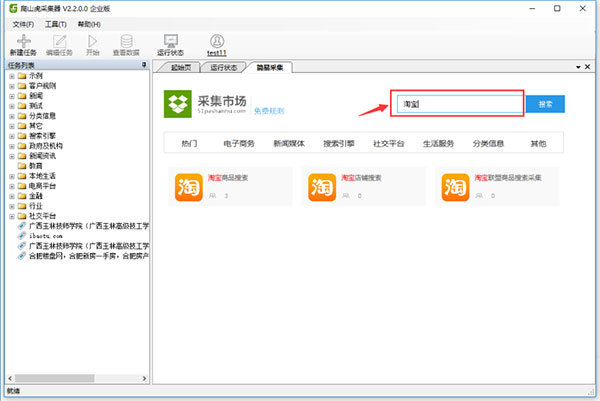Expand the 搜索引擎 tree folder node
The image size is (600, 401).
[12, 136]
